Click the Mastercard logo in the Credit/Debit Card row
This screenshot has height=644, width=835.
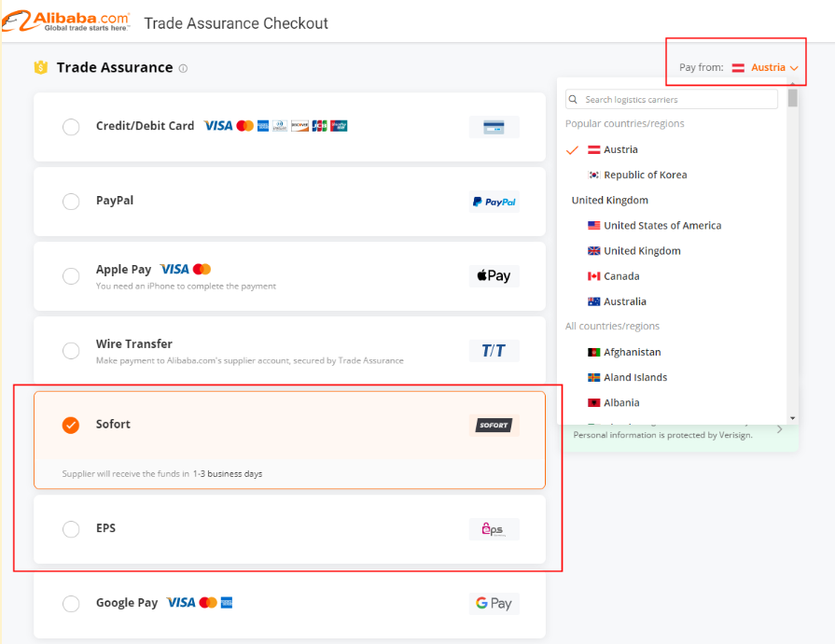click(245, 126)
